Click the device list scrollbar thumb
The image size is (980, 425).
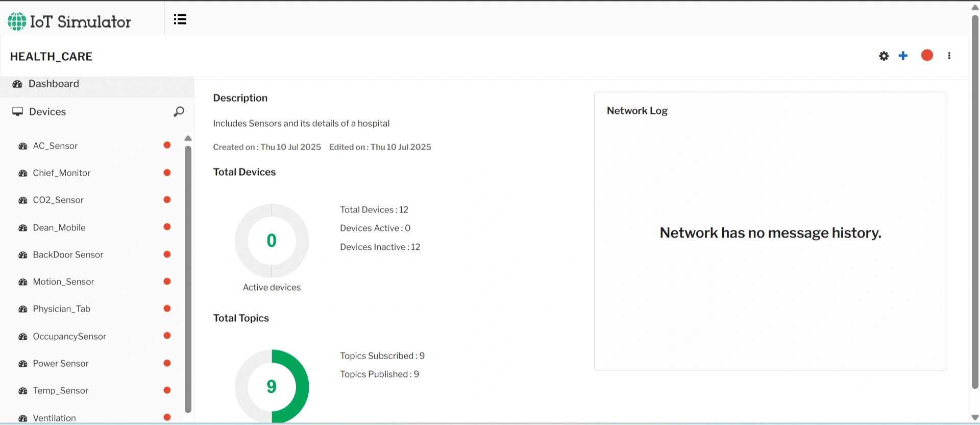188,279
